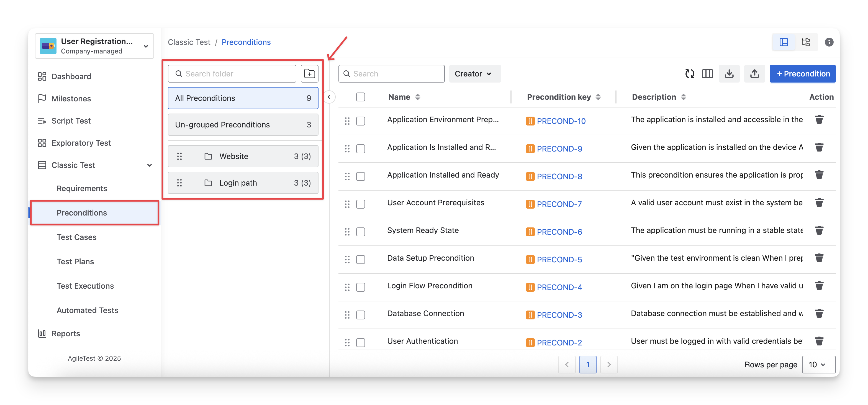The width and height of the screenshot is (868, 405).
Task: Click the download import icon
Action: pyautogui.click(x=729, y=73)
